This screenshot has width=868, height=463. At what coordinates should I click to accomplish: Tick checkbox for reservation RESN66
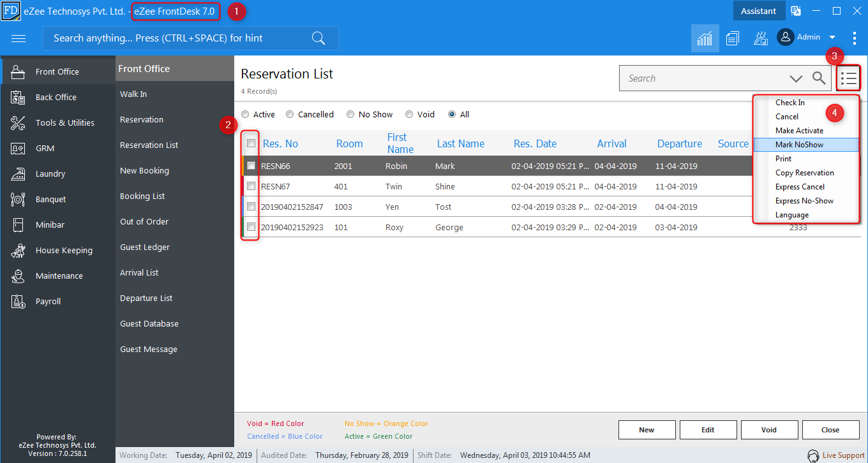251,166
